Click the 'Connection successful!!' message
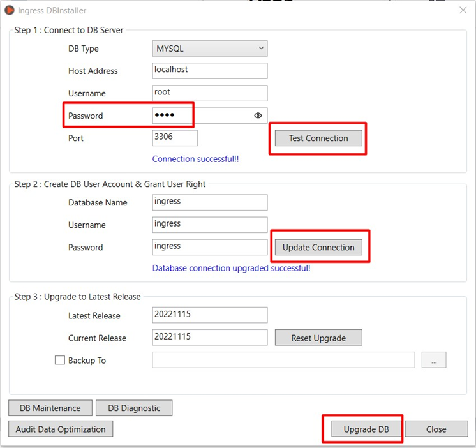 click(x=195, y=159)
